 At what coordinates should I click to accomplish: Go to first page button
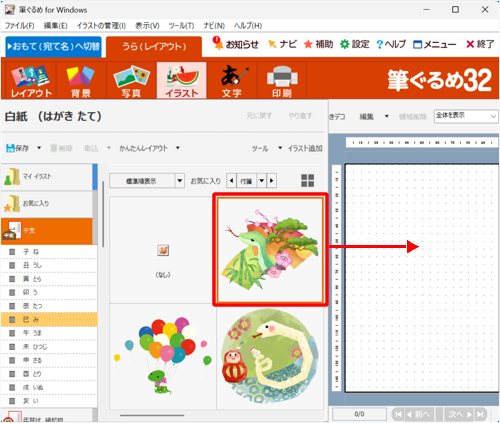pyautogui.click(x=398, y=414)
